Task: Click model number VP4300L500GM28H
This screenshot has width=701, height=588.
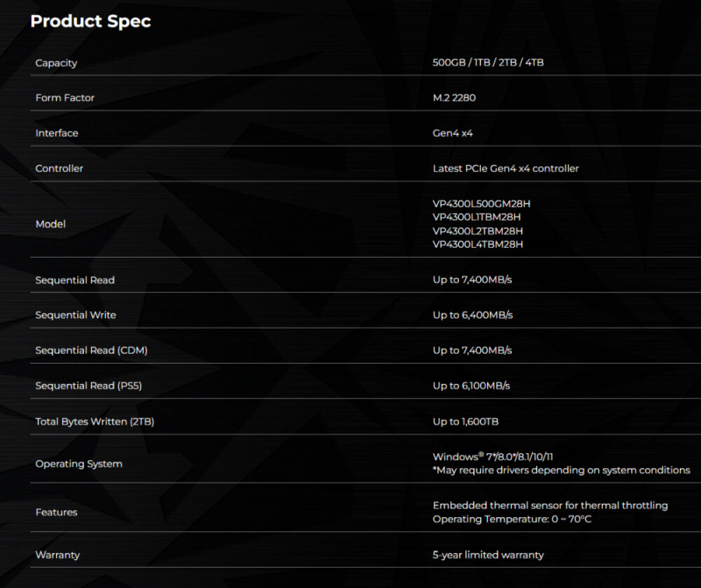Action: point(481,204)
